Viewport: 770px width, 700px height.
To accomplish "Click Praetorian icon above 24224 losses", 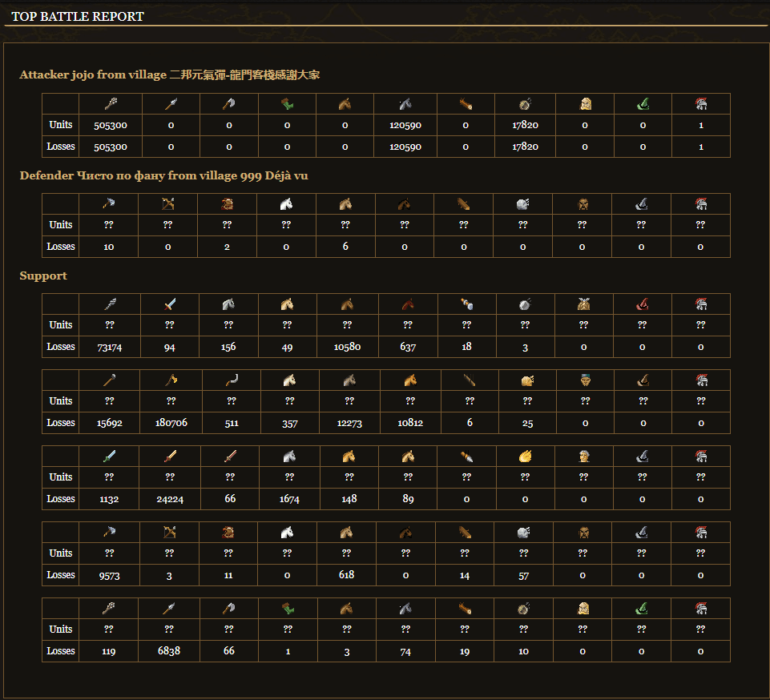I will pyautogui.click(x=170, y=457).
